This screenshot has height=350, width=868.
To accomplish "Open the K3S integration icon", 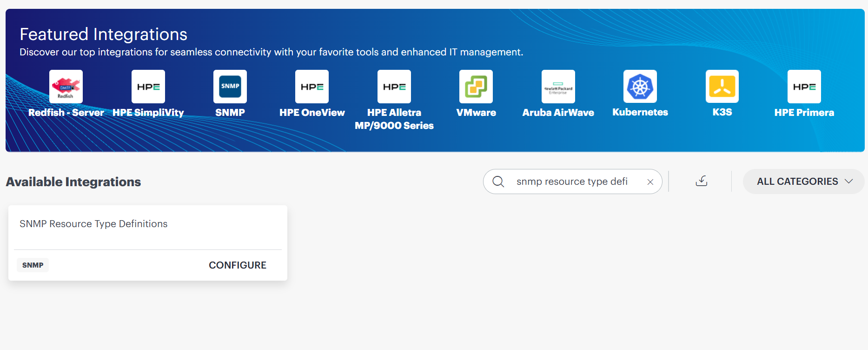I will click(722, 87).
